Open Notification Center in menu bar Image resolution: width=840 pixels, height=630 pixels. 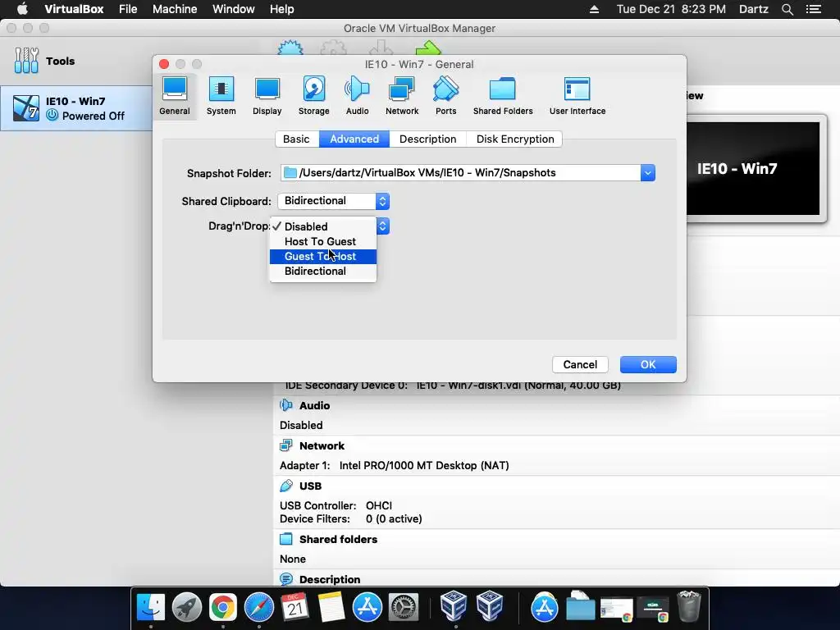click(x=814, y=9)
